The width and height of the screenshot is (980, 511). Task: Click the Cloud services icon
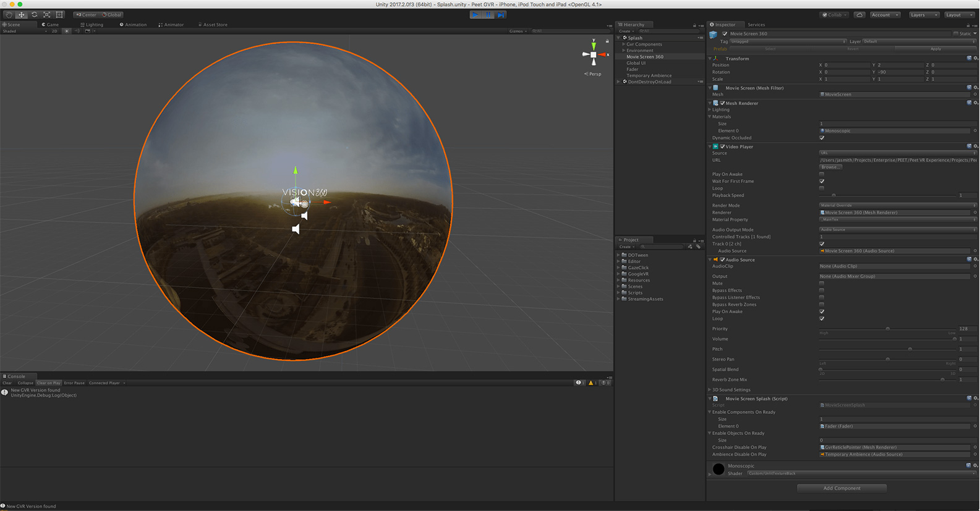coord(859,15)
